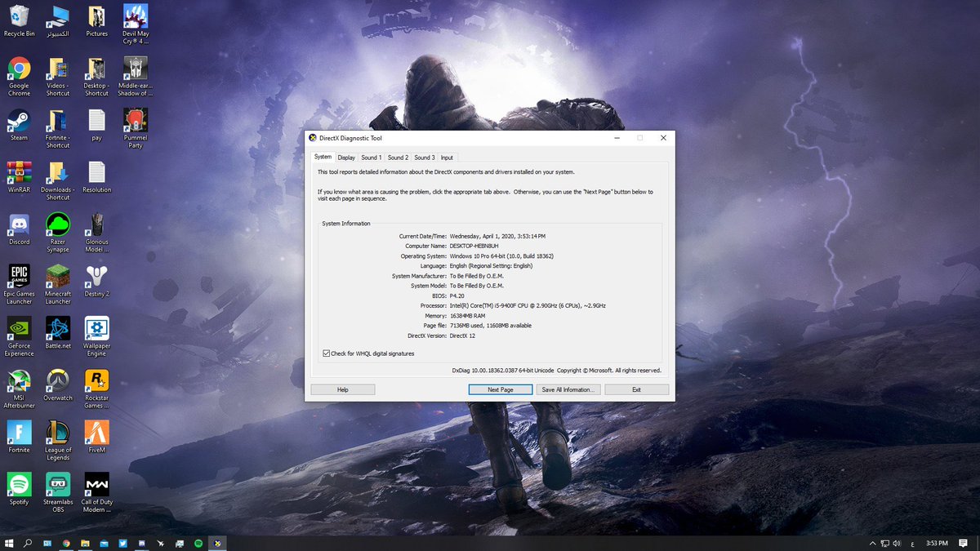Select the Fortnite game icon
Viewport: 980px width, 551px height.
pyautogui.click(x=19, y=437)
